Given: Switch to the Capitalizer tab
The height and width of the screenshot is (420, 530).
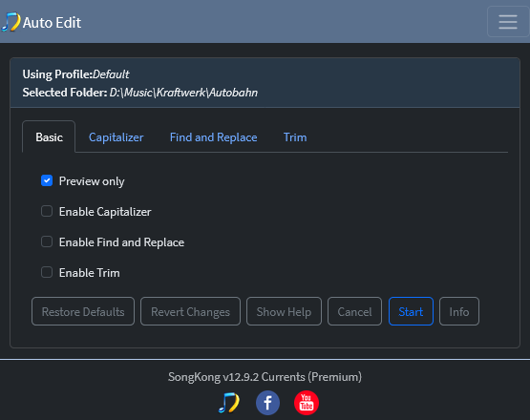Looking at the screenshot, I should coord(116,136).
